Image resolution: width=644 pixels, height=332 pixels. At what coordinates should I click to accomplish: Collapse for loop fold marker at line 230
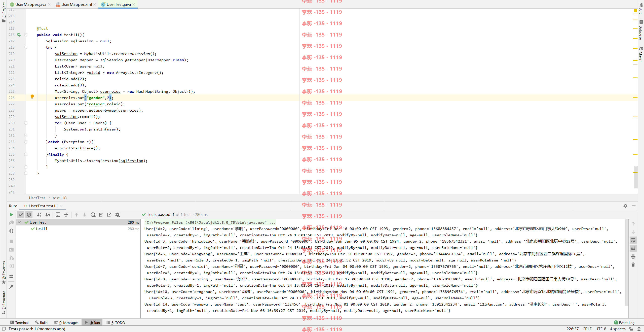point(26,123)
